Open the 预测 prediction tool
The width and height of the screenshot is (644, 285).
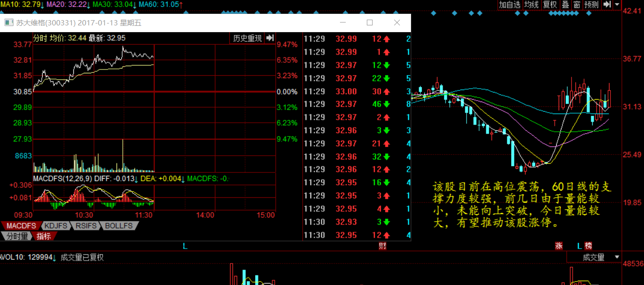(x=592, y=4)
